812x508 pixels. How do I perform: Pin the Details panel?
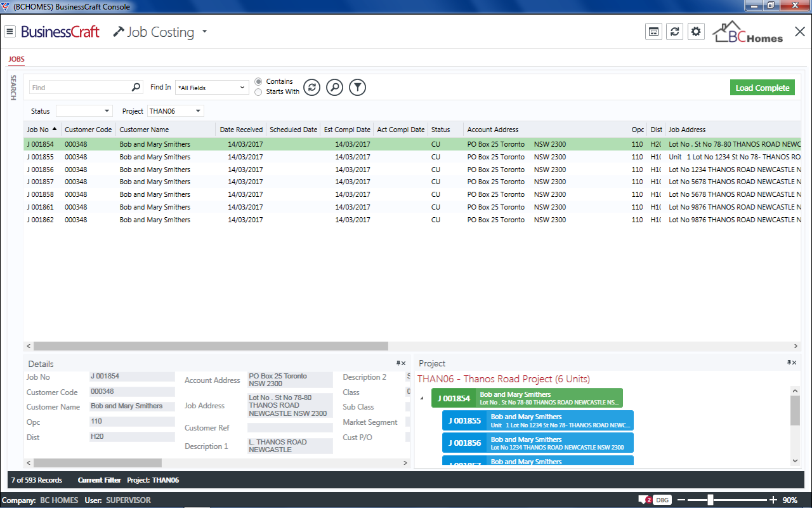(x=398, y=363)
